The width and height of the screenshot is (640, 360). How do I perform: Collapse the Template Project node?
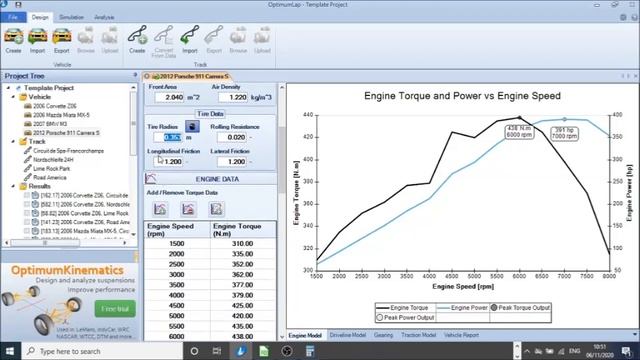[x=8, y=88]
